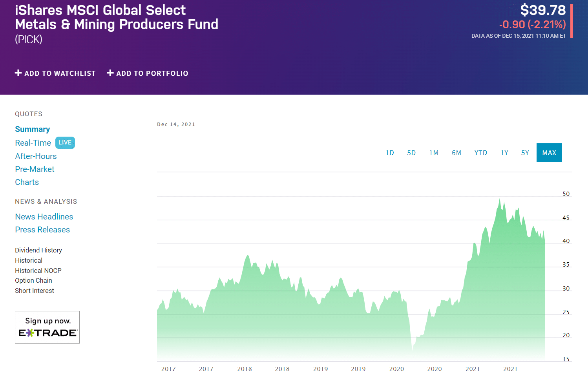Screen dimensions: 588x384
Task: Click the -0.90 (-2.21%) price change
Action: coord(532,25)
